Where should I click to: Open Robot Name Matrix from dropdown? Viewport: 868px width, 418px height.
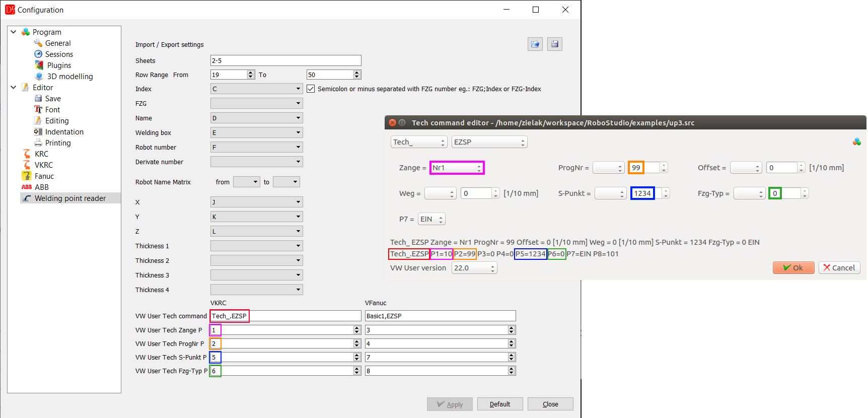click(x=246, y=182)
